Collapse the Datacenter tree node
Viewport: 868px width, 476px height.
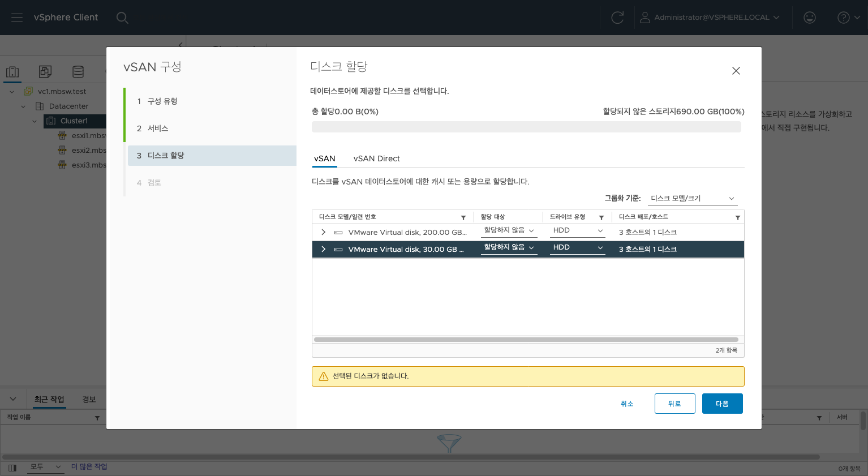tap(23, 106)
